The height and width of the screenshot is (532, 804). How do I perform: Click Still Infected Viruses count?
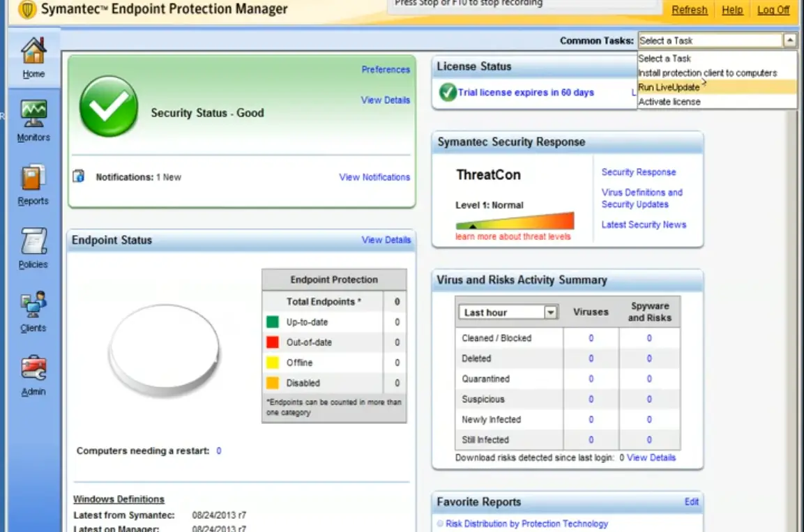(x=591, y=439)
